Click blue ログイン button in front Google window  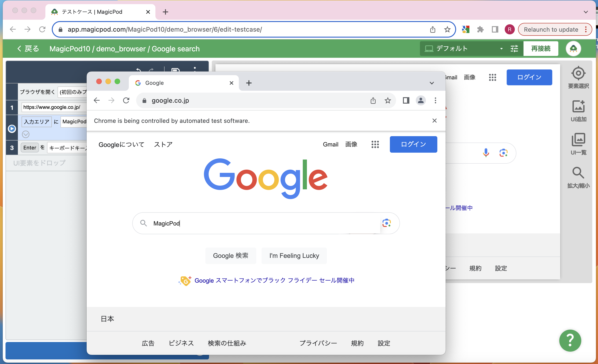413,144
